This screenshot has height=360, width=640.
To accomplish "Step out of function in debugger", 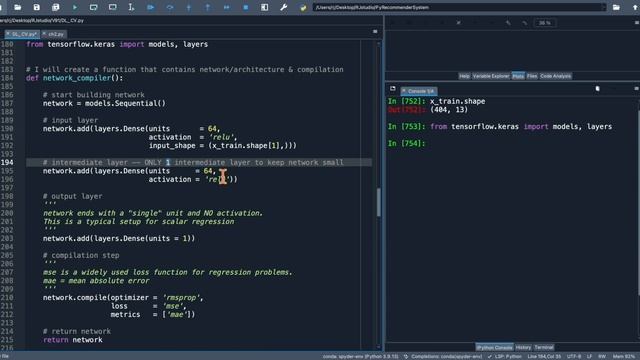I will coord(208,7).
